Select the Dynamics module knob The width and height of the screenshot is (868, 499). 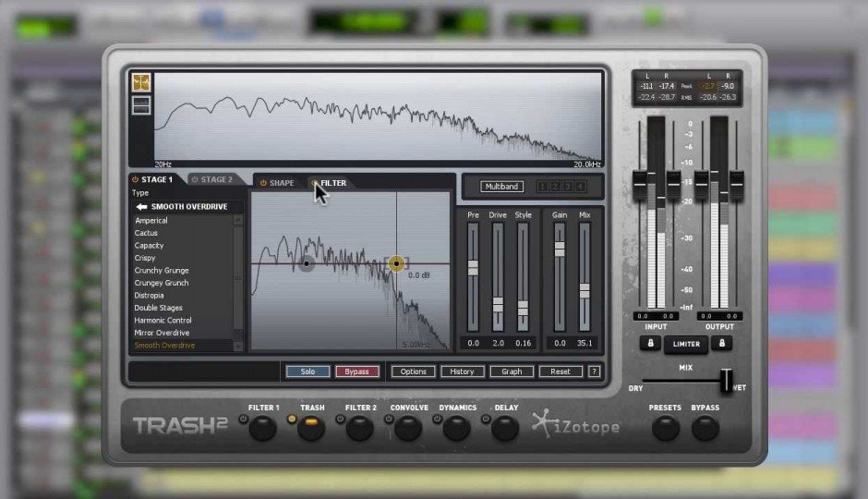pyautogui.click(x=457, y=429)
